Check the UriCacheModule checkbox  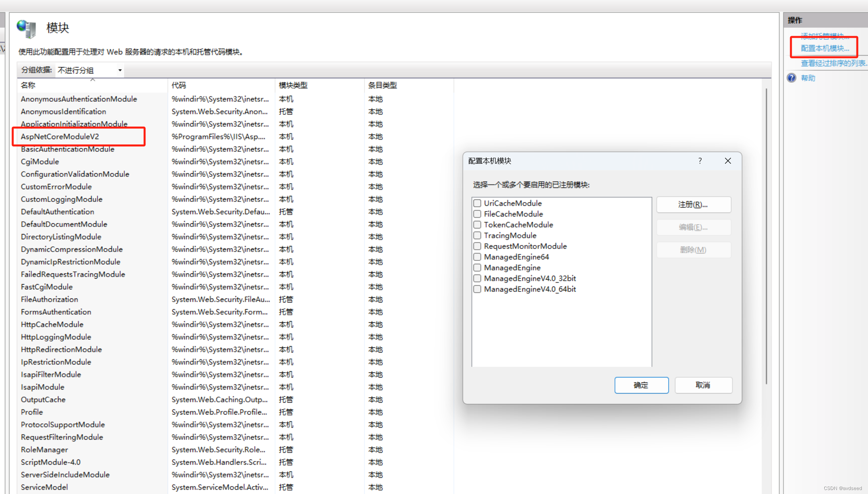(x=477, y=203)
